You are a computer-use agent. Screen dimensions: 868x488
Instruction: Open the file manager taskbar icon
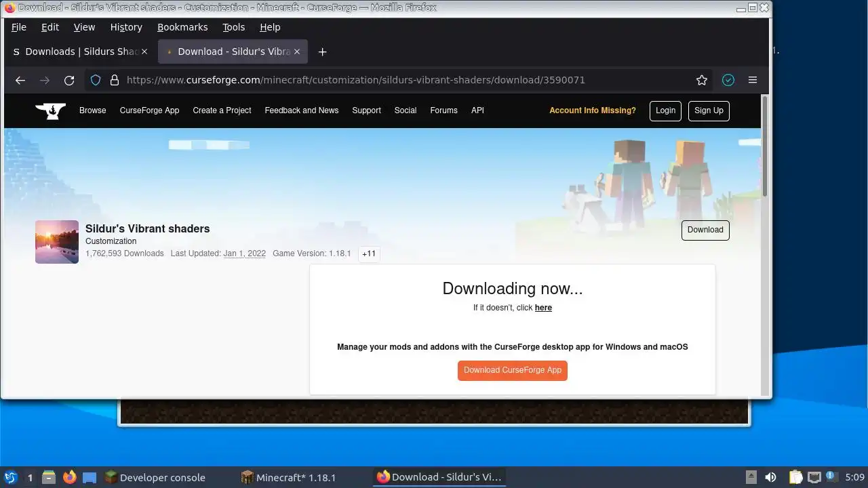49,477
